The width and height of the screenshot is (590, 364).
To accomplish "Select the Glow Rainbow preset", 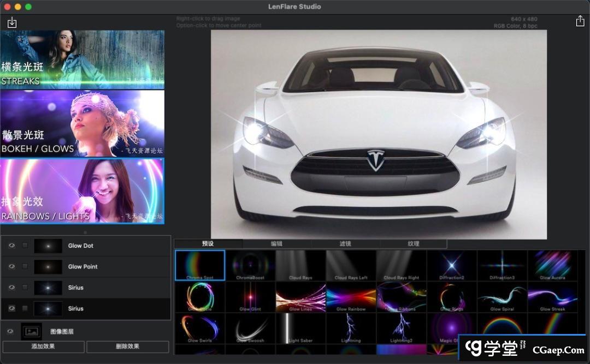I will pyautogui.click(x=351, y=297).
